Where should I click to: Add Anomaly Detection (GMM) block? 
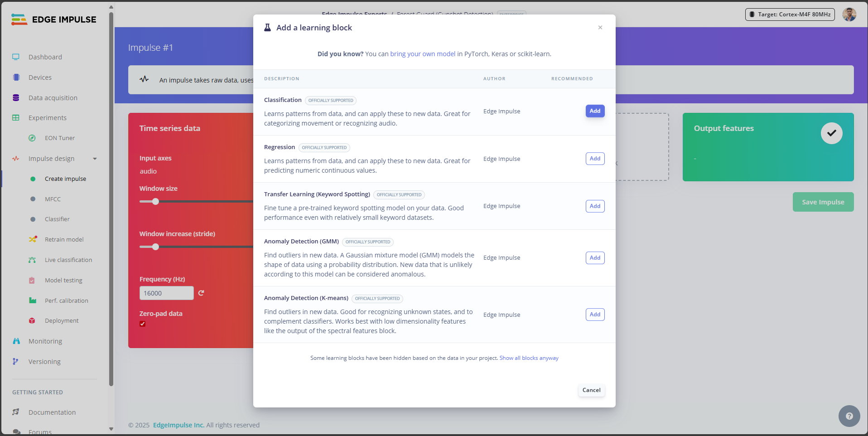pyautogui.click(x=595, y=258)
